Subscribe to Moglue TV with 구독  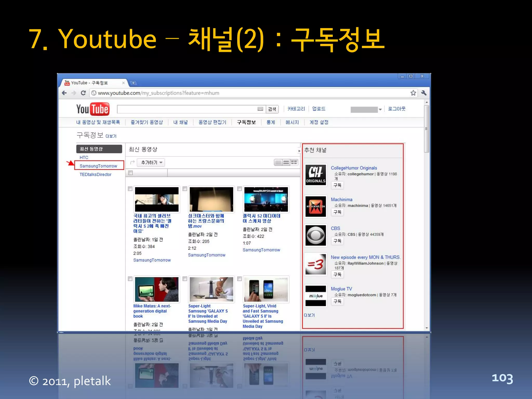click(x=337, y=301)
